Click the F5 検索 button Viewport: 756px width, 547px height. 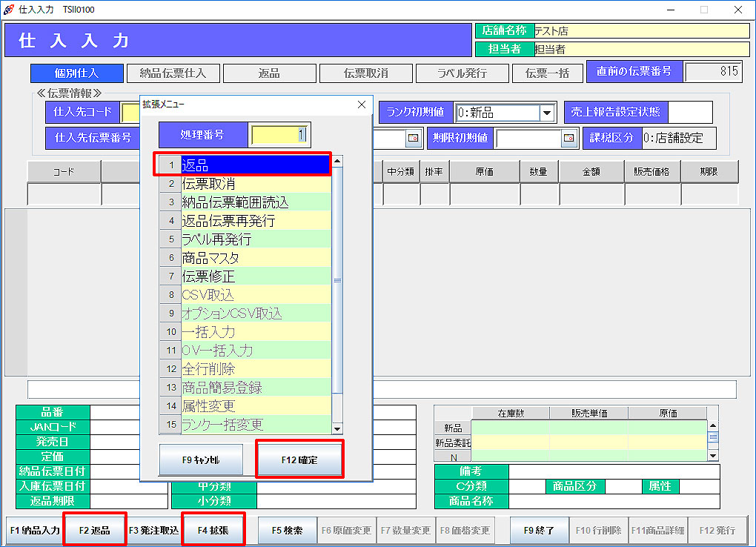(287, 531)
